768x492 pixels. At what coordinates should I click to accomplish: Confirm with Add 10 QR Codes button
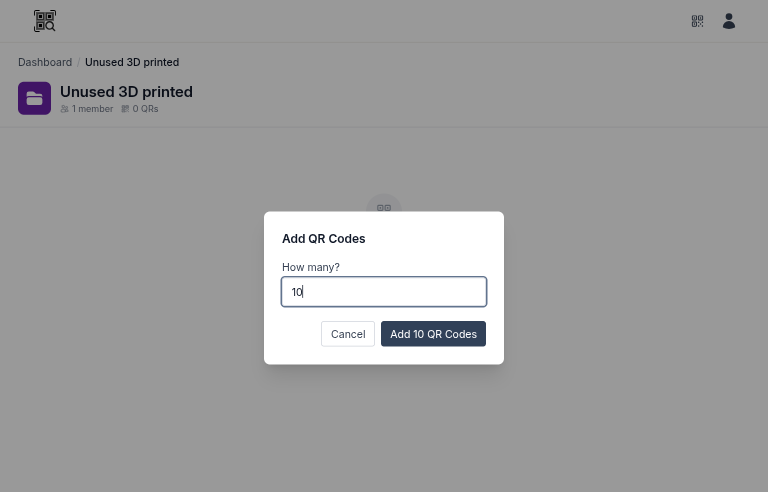pyautogui.click(x=433, y=334)
